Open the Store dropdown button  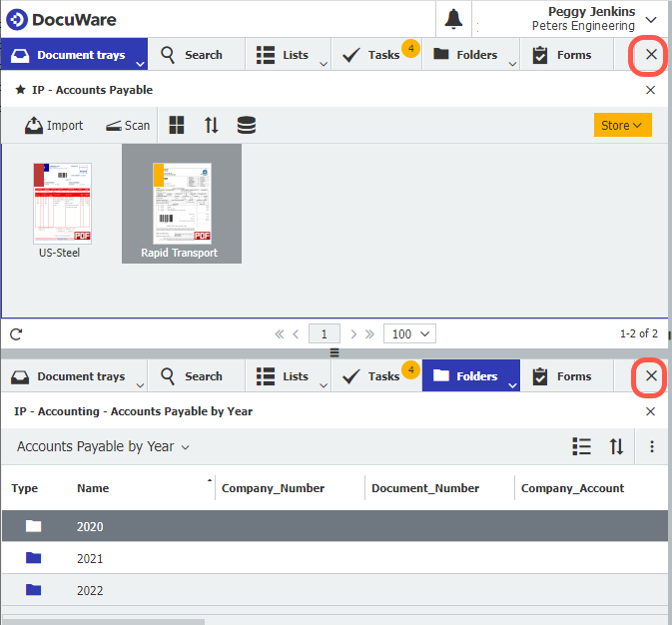click(622, 125)
